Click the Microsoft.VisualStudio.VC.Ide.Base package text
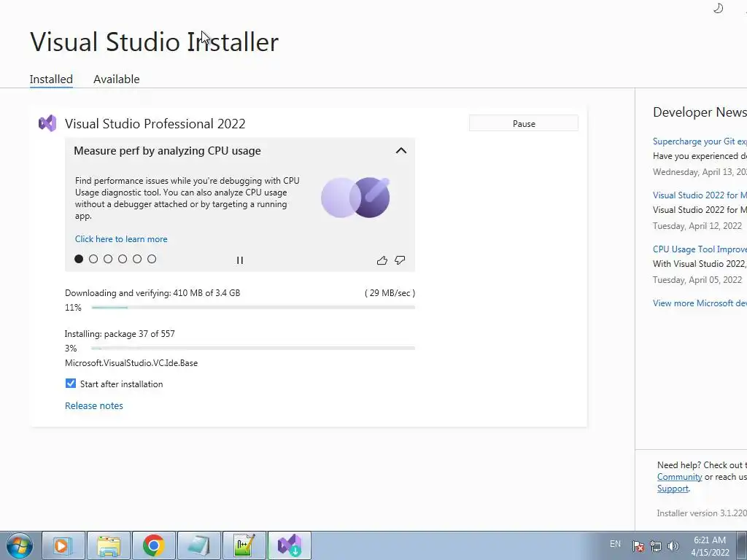 pos(131,363)
